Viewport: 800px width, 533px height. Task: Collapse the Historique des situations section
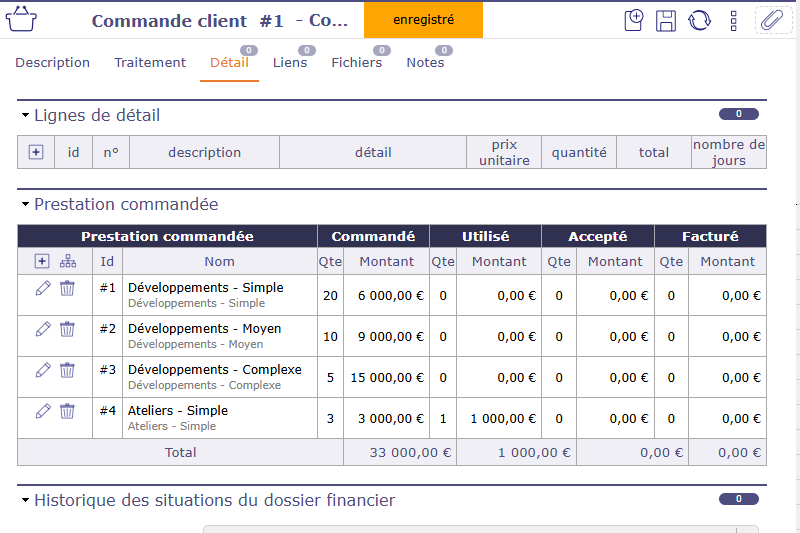pyautogui.click(x=26, y=501)
